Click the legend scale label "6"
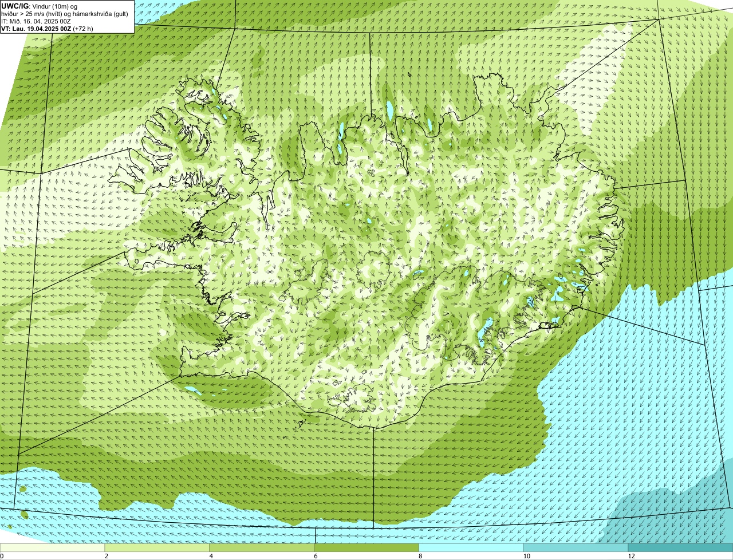Image resolution: width=733 pixels, height=560 pixels. pos(316,556)
